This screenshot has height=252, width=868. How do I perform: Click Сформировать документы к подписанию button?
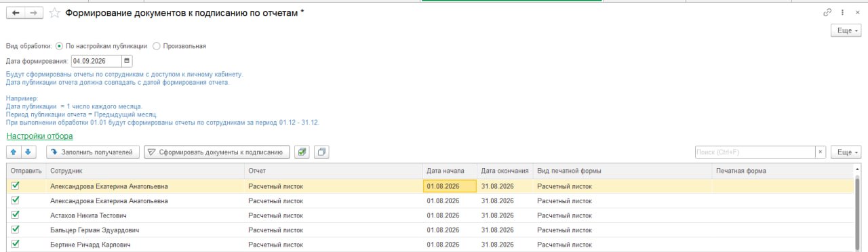point(217,152)
